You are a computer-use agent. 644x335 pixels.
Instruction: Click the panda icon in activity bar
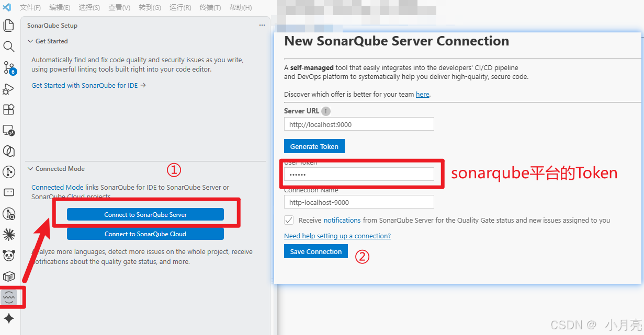tap(9, 256)
